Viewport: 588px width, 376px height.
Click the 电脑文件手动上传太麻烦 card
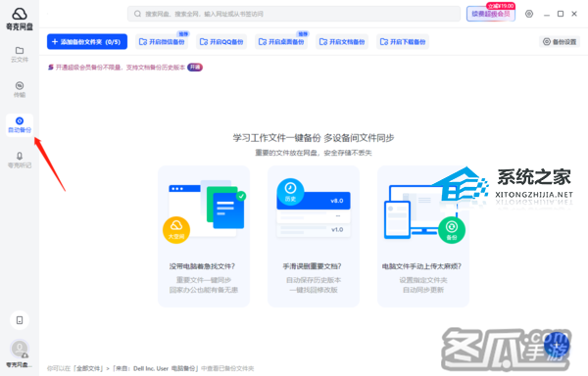coord(423,236)
